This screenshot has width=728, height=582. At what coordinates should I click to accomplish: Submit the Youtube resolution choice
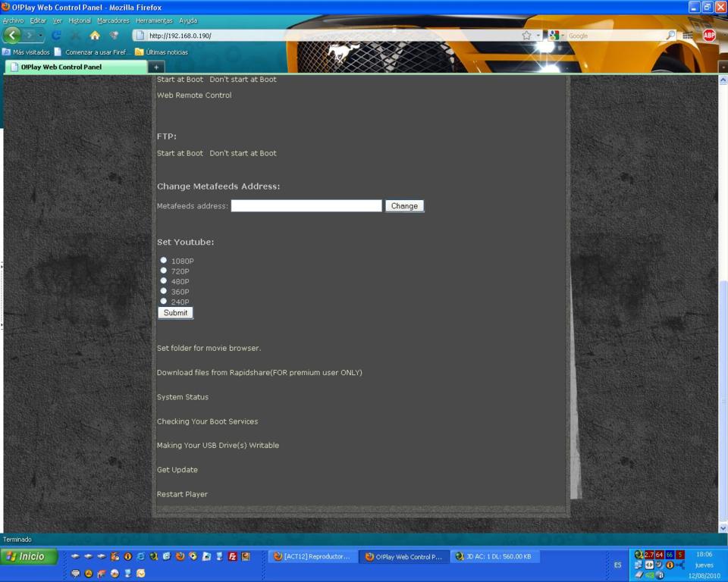[175, 313]
